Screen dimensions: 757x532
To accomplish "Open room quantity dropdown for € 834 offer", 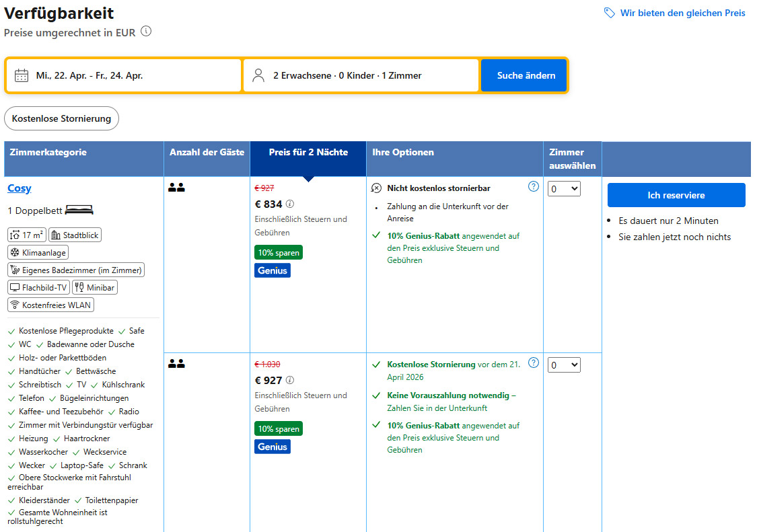I will coord(564,189).
